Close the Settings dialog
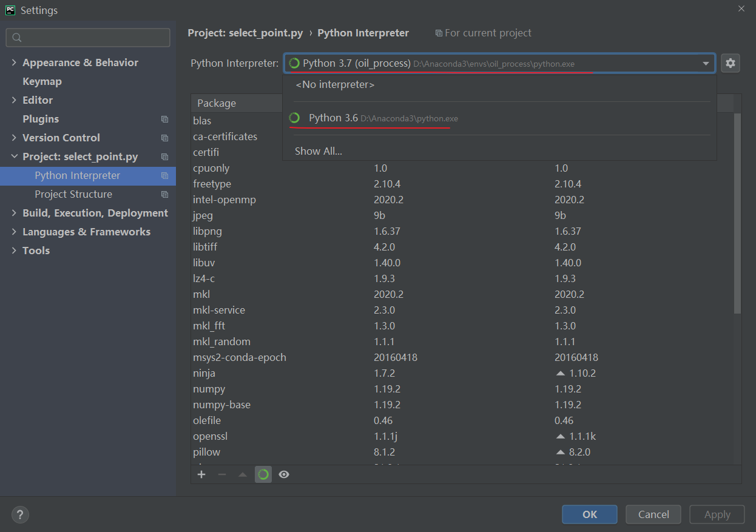Screen dimensions: 756x532 [x=741, y=9]
